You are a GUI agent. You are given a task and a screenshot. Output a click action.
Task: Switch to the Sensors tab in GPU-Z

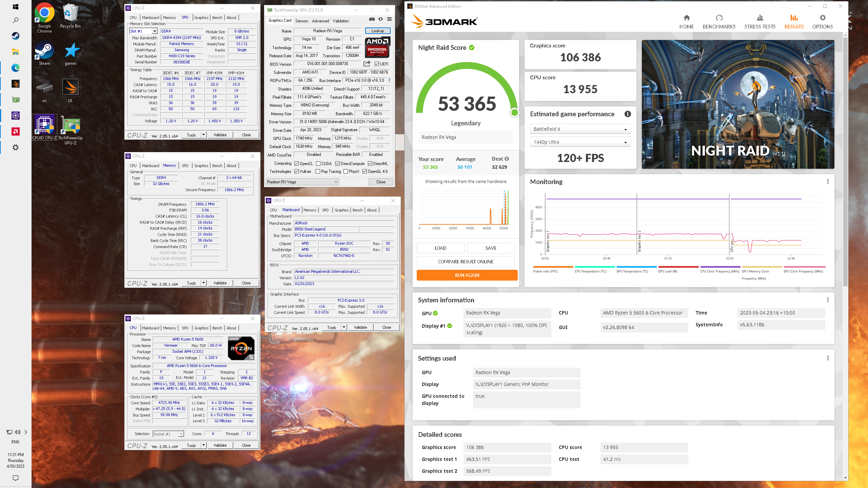coord(302,21)
